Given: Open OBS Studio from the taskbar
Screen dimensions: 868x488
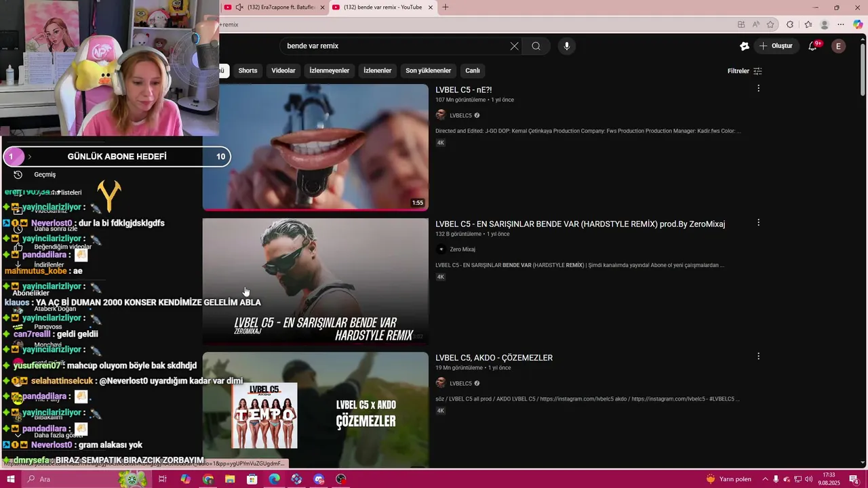Looking at the screenshot, I should [x=341, y=479].
